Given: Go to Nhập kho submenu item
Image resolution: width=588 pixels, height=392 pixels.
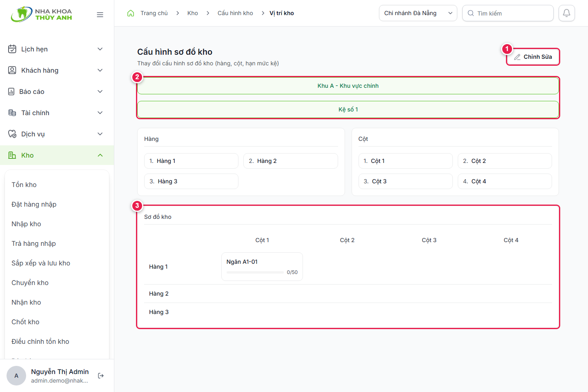Looking at the screenshot, I should pyautogui.click(x=26, y=224).
